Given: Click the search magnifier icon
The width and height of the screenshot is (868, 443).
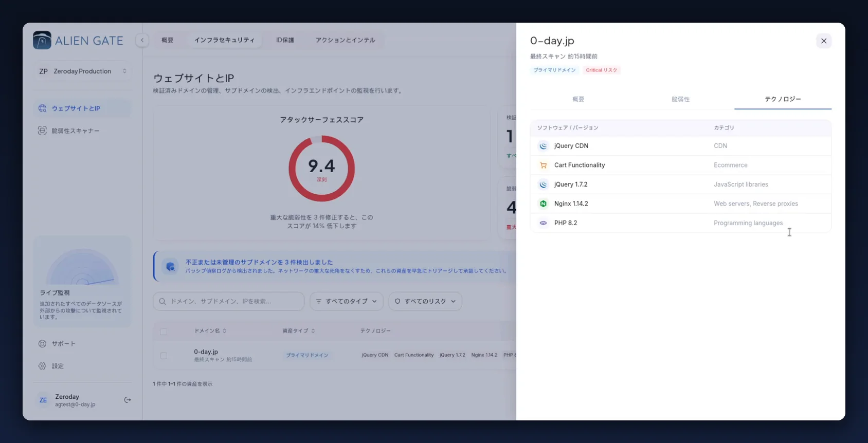Looking at the screenshot, I should (x=162, y=301).
